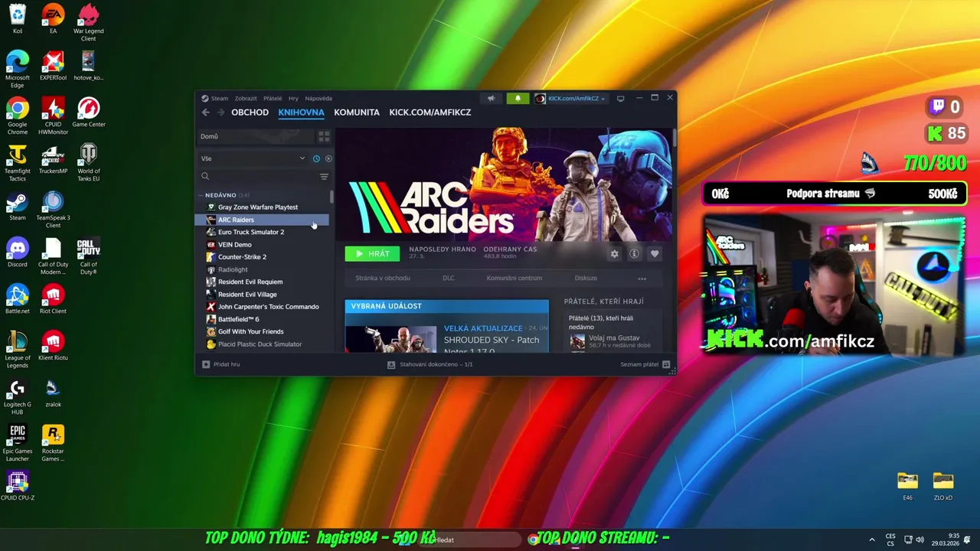Viewport: 980px width, 551px height.
Task: Open Epic Games Launcher desktop icon
Action: [18, 444]
